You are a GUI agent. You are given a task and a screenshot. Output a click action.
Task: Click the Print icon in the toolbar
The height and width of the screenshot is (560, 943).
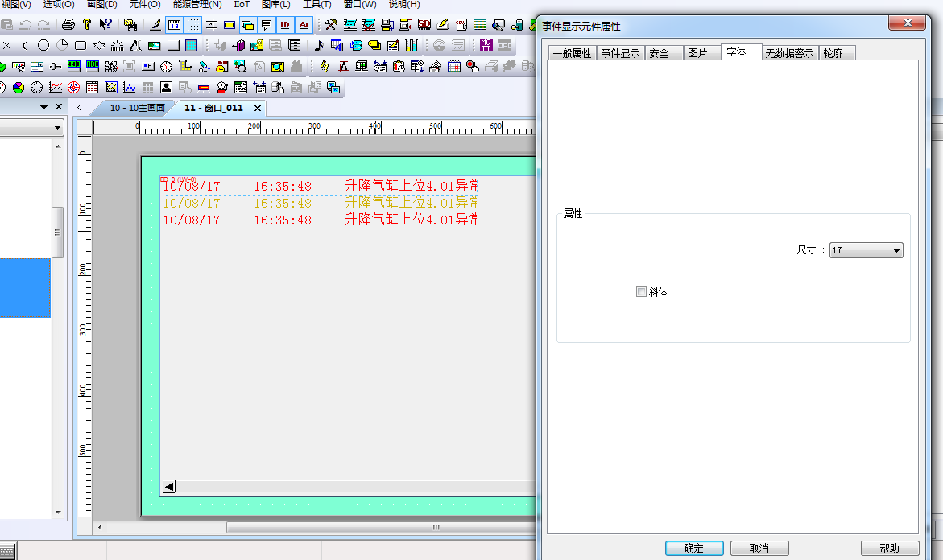68,25
